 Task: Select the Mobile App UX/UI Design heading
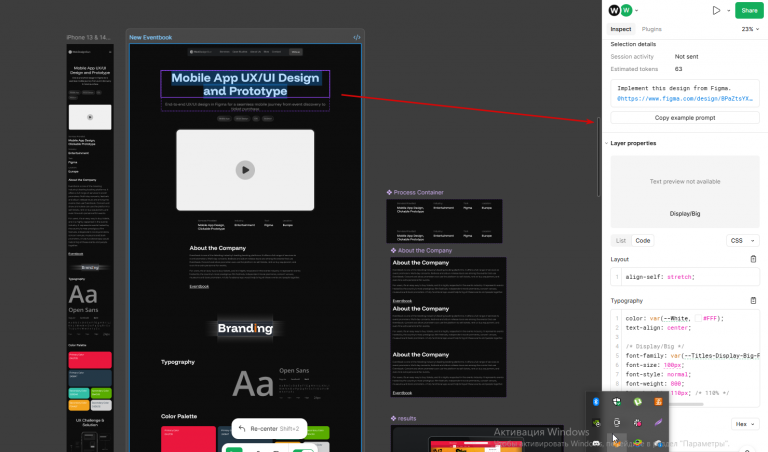click(x=245, y=84)
